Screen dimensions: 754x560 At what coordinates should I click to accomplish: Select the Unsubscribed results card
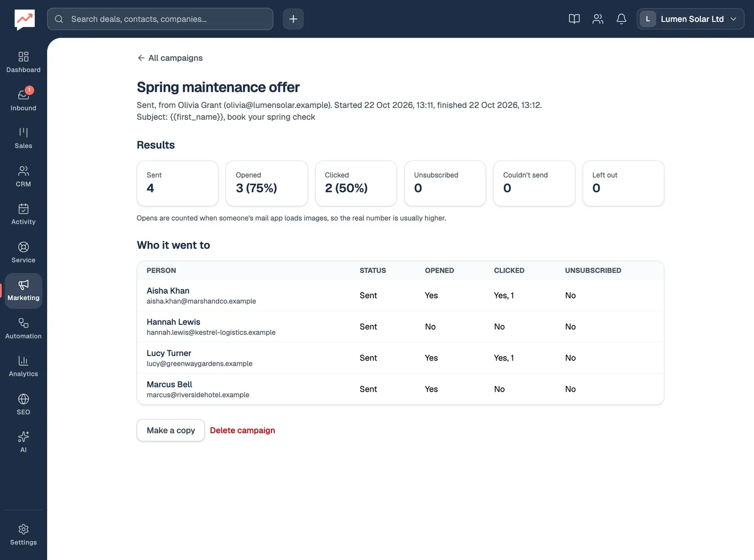445,183
